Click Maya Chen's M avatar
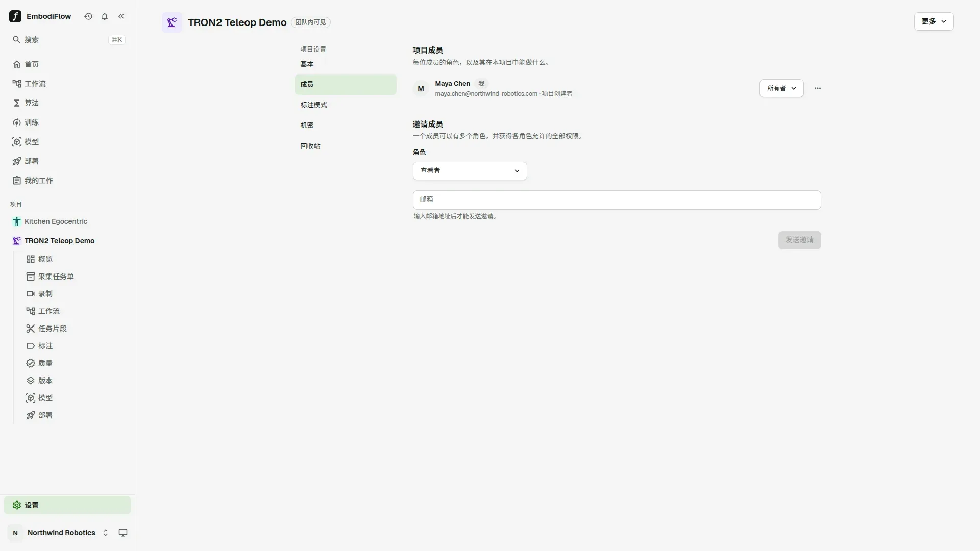Viewport: 980px width, 551px height. (x=421, y=88)
